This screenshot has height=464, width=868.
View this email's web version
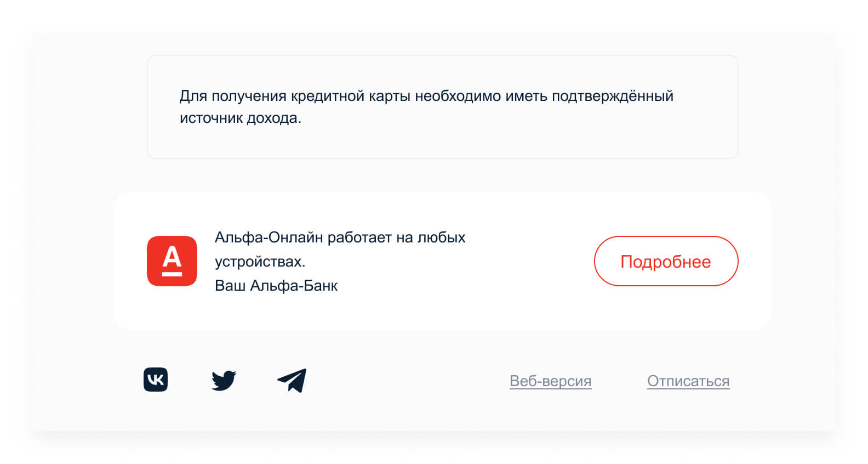(x=550, y=381)
